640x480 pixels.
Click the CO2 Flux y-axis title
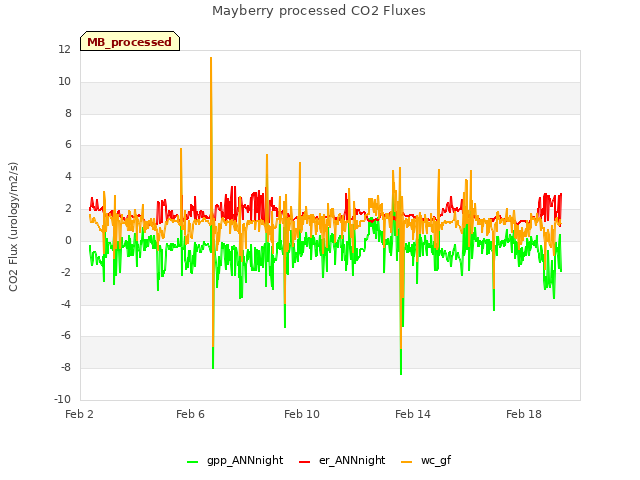[x=13, y=227]
